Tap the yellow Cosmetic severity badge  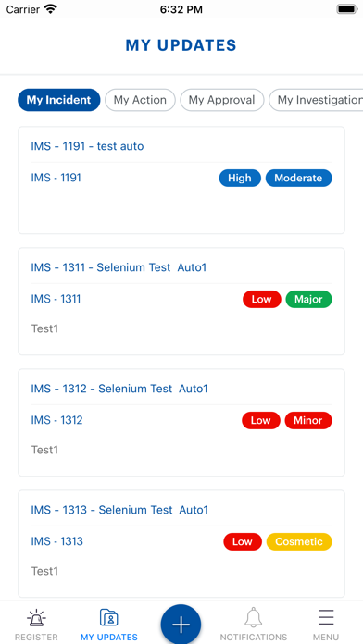tap(299, 541)
